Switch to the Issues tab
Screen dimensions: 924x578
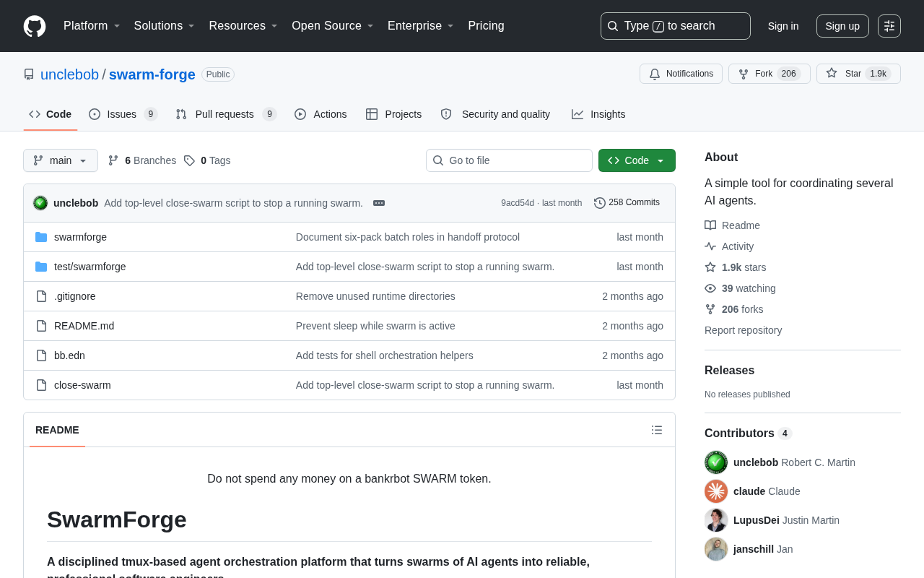[123, 114]
